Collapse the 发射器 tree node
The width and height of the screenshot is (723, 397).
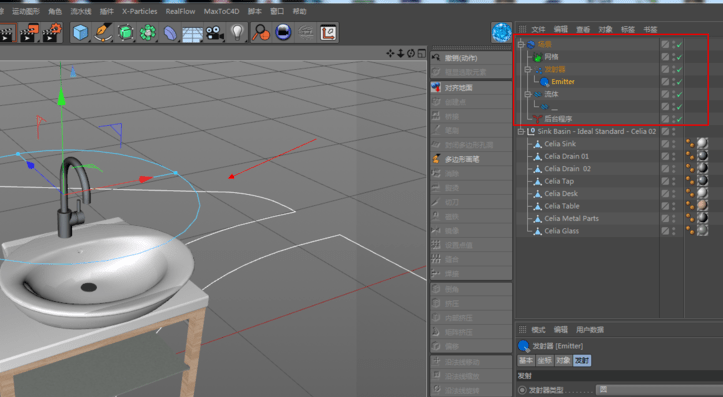coord(528,70)
